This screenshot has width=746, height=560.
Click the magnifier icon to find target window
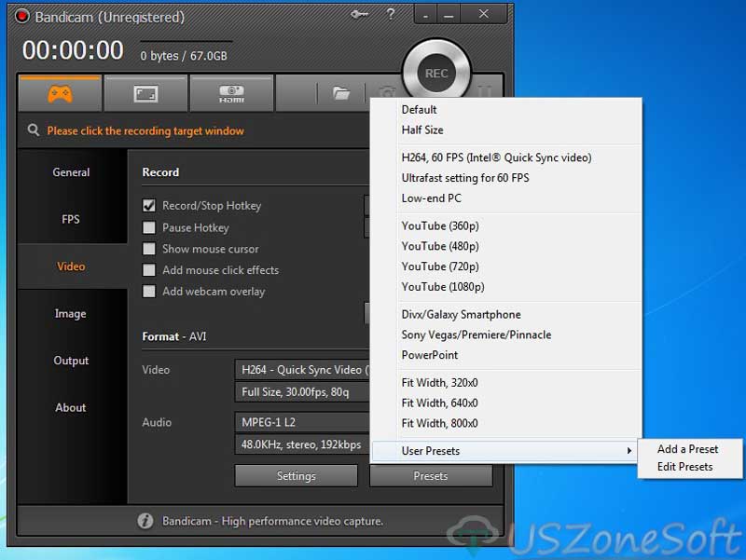(x=34, y=130)
